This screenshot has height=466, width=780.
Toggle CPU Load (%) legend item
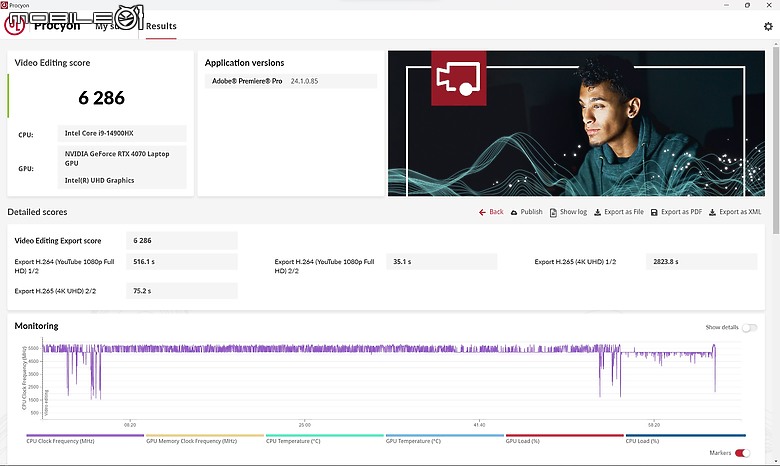click(685, 439)
